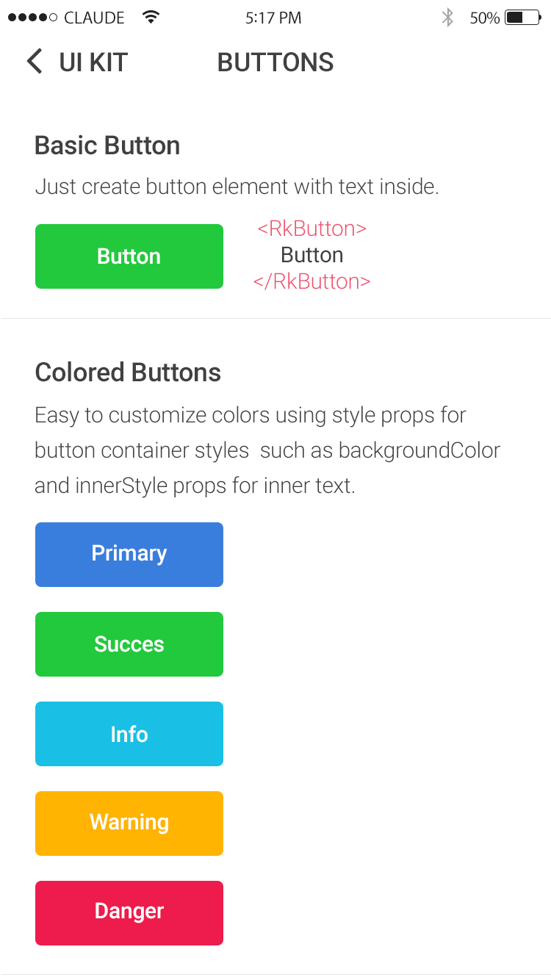Tap the Bluetooth status icon

[447, 18]
